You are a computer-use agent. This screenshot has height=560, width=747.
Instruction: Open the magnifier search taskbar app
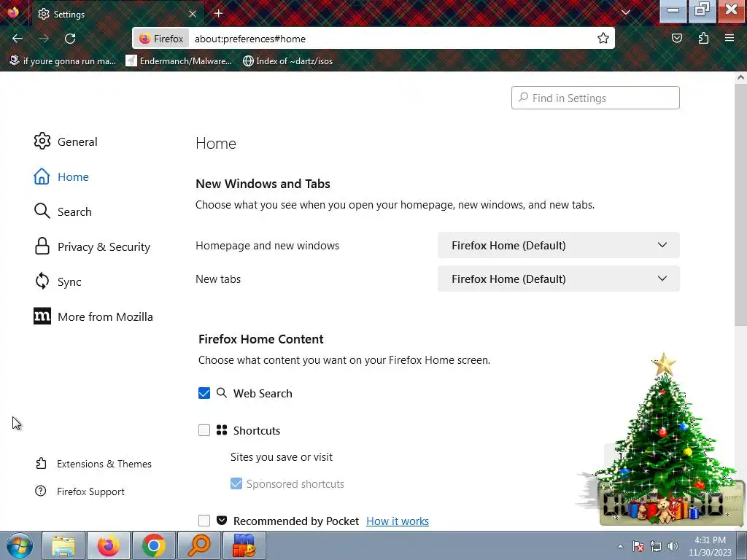coord(198,545)
